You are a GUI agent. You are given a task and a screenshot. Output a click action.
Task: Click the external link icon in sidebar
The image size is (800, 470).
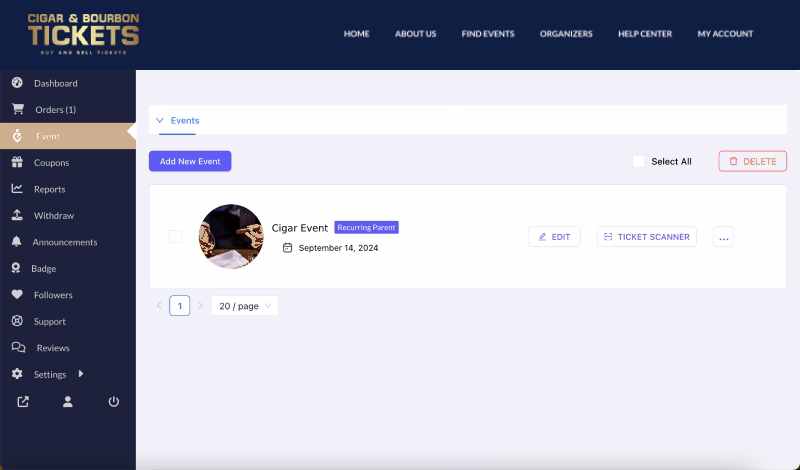[23, 402]
